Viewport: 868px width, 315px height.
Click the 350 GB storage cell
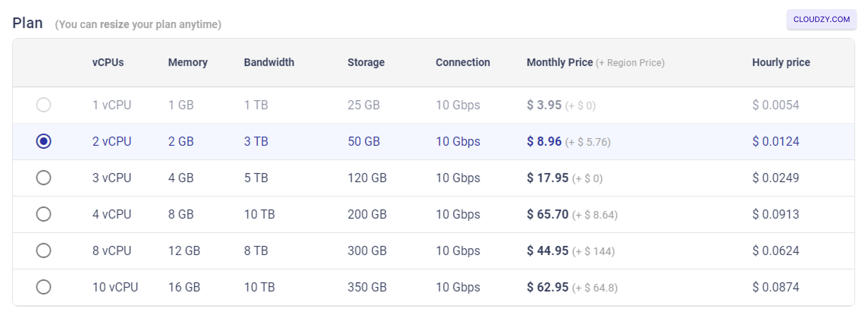[x=367, y=287]
